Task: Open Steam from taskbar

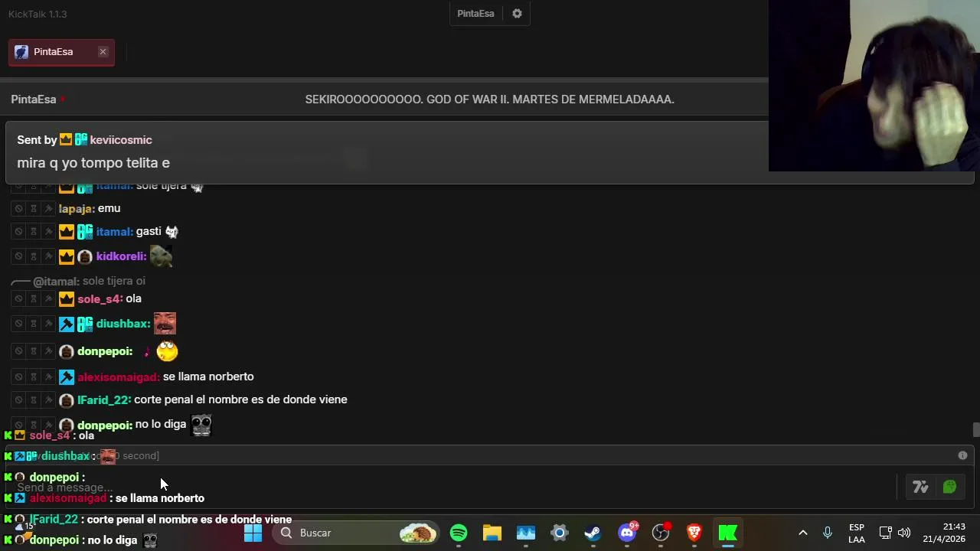Action: click(593, 533)
